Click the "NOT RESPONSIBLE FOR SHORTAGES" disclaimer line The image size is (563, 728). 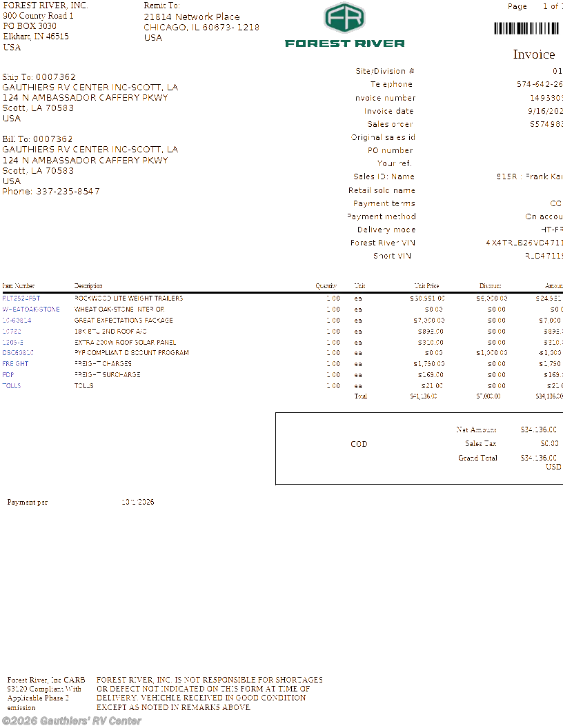point(210,680)
